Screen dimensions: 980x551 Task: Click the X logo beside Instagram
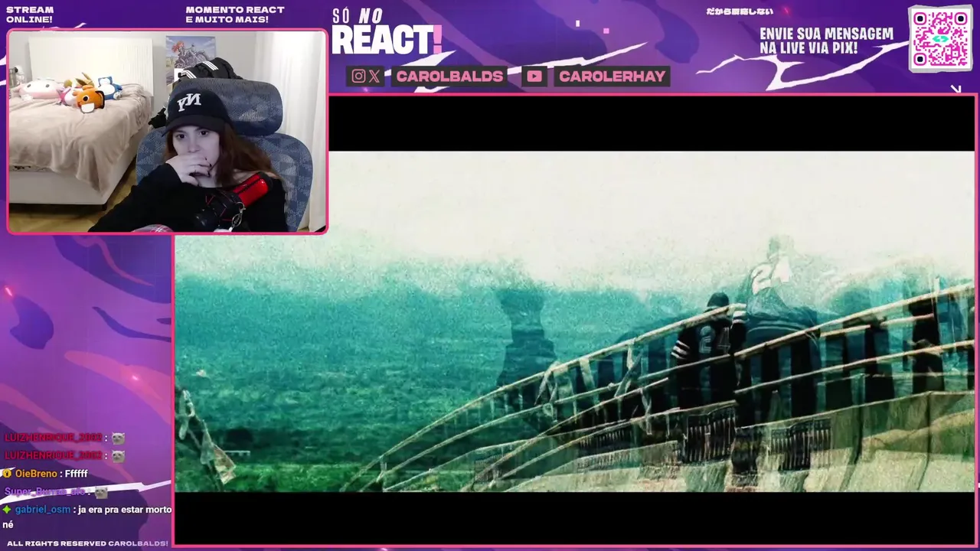tap(374, 76)
